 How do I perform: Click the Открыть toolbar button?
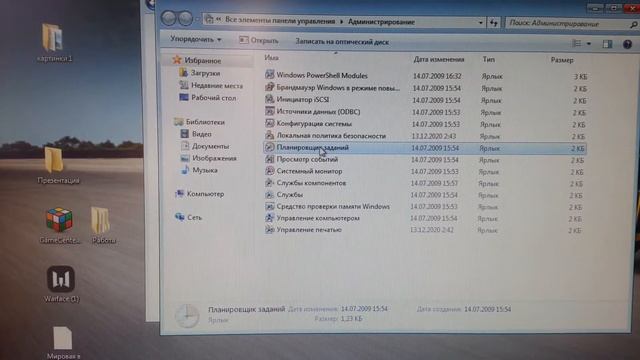pos(259,40)
